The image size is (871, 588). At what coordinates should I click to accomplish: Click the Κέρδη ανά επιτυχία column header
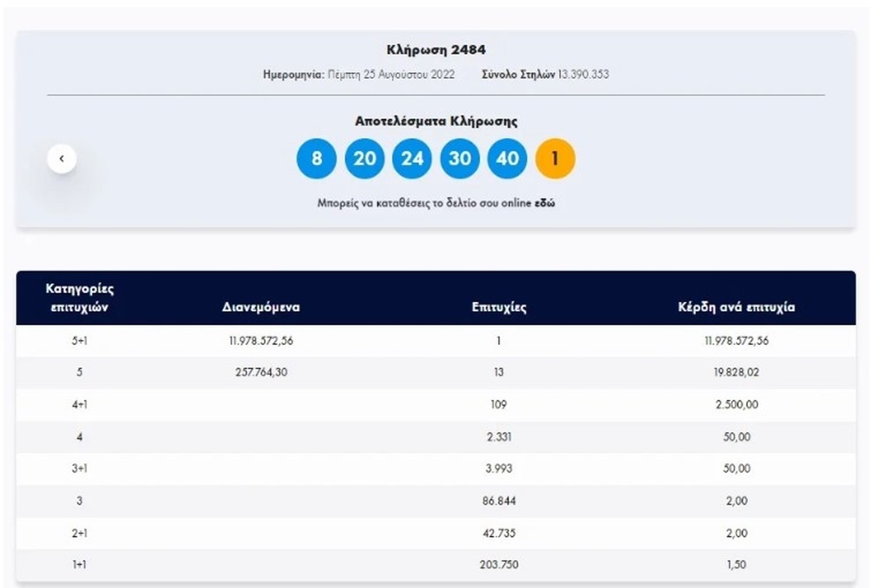pos(736,307)
